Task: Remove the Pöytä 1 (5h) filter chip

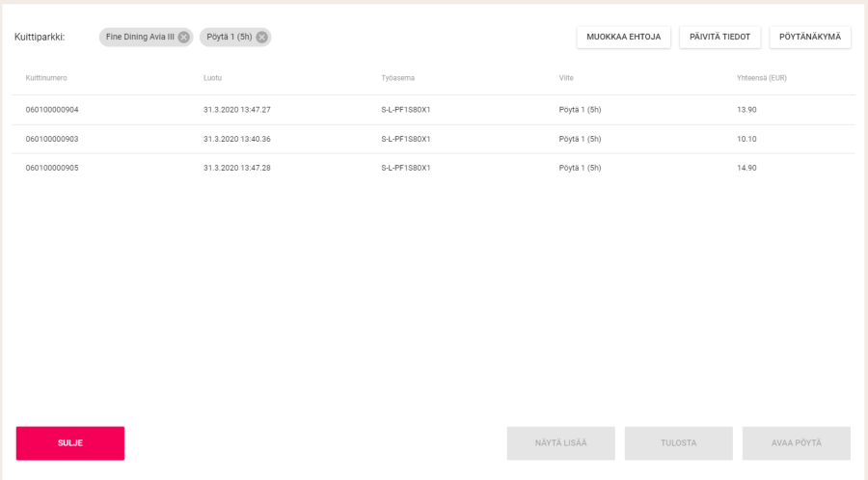Action: pyautogui.click(x=261, y=38)
